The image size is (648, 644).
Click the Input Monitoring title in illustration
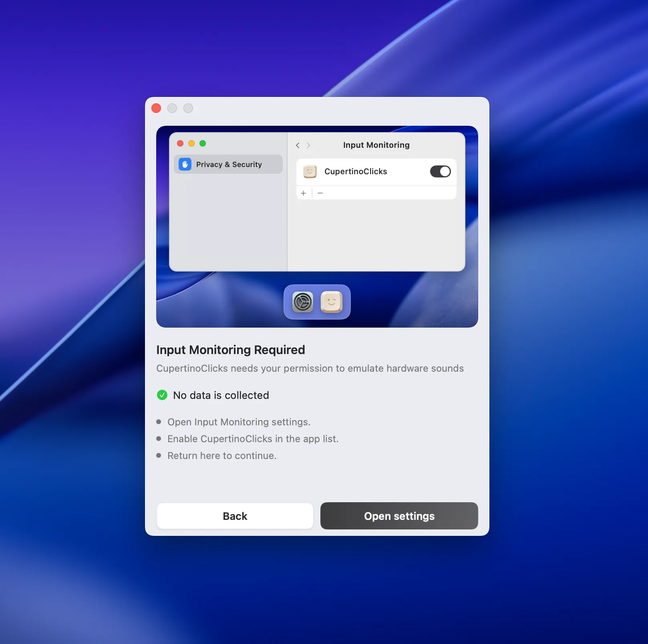376,145
